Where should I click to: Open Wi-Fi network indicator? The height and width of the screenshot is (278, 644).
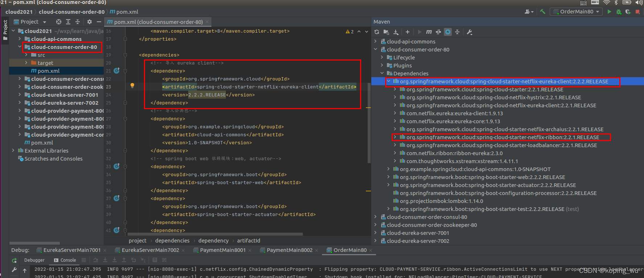[x=606, y=3]
